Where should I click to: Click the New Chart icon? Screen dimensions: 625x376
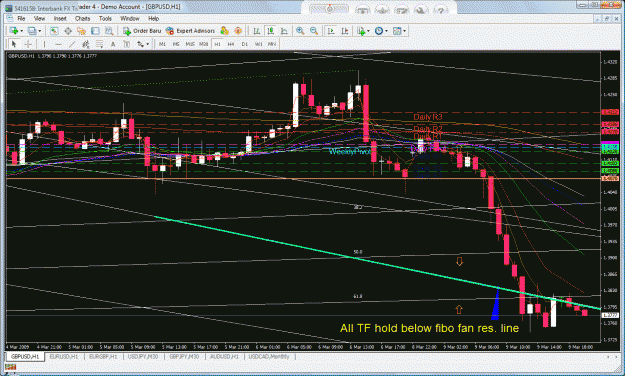pos(14,31)
